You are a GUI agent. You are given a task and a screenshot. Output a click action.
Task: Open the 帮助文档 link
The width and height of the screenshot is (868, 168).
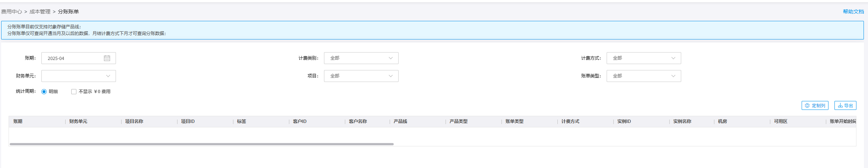pyautogui.click(x=853, y=12)
